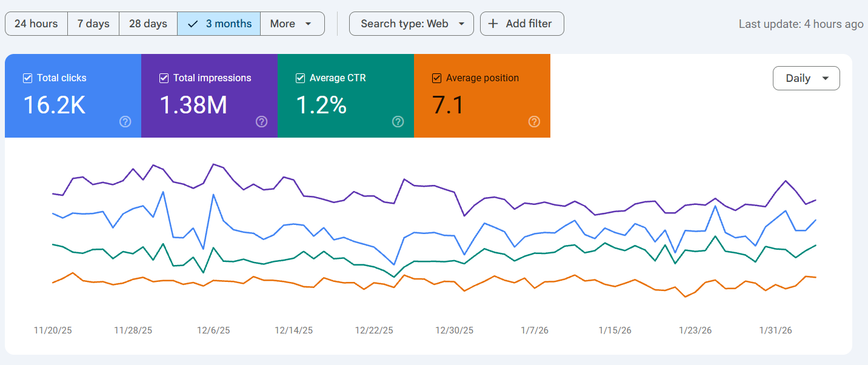Click plus icon in Add filter
The image size is (868, 365).
click(493, 24)
